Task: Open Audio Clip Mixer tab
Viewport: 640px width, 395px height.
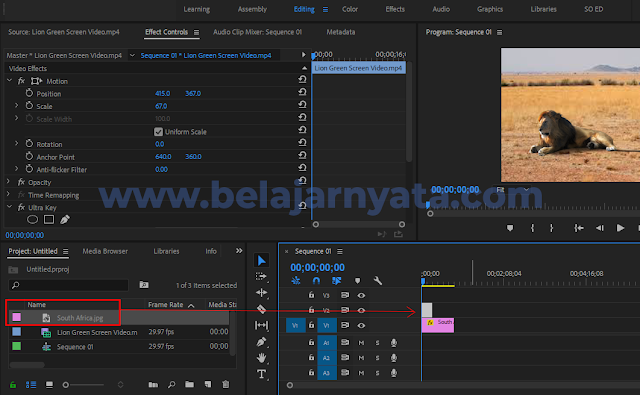Action: [x=258, y=32]
